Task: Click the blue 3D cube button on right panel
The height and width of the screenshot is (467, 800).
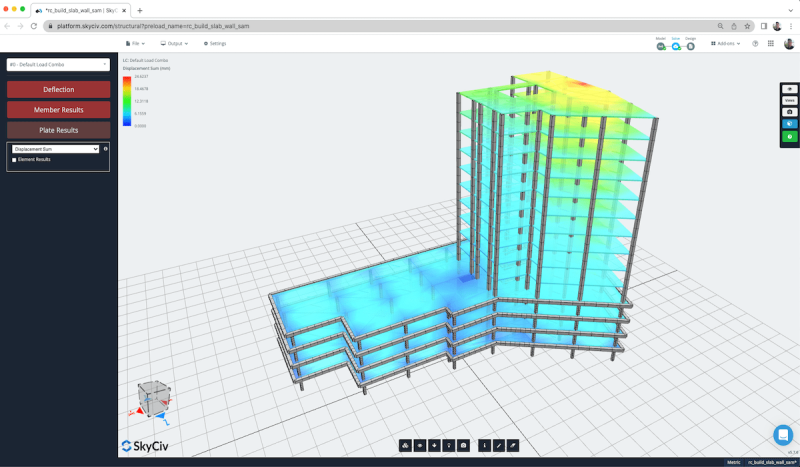Action: [789, 124]
